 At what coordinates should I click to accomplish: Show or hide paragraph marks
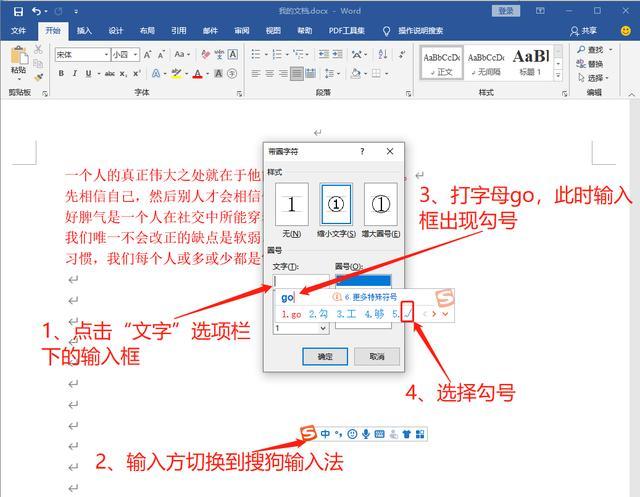[402, 54]
